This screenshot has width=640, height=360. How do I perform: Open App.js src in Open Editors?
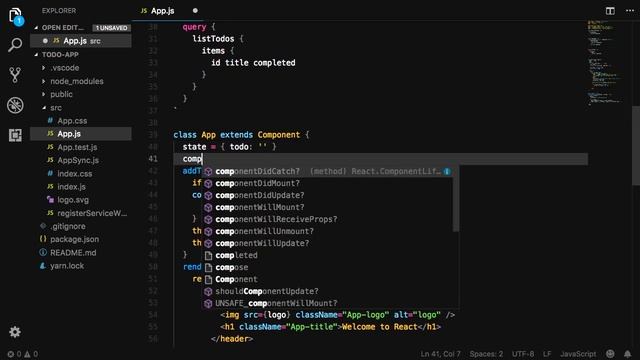pos(81,41)
